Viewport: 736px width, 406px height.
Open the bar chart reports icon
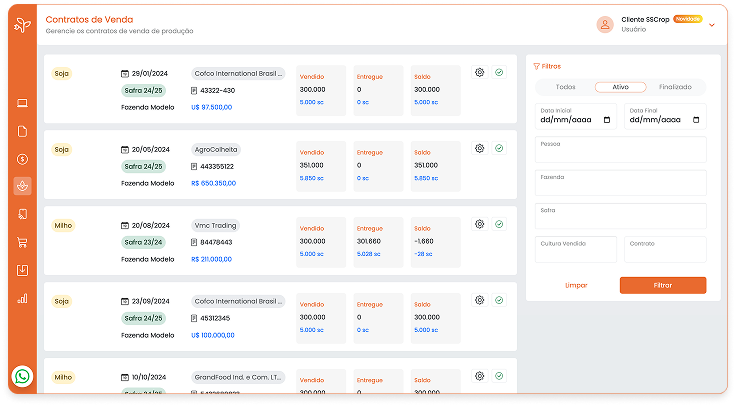coord(22,298)
